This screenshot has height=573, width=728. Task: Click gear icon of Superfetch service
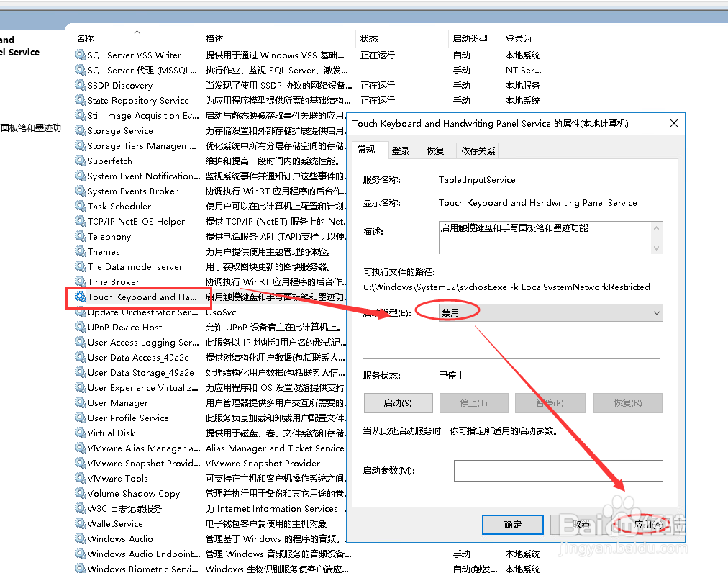coord(81,161)
